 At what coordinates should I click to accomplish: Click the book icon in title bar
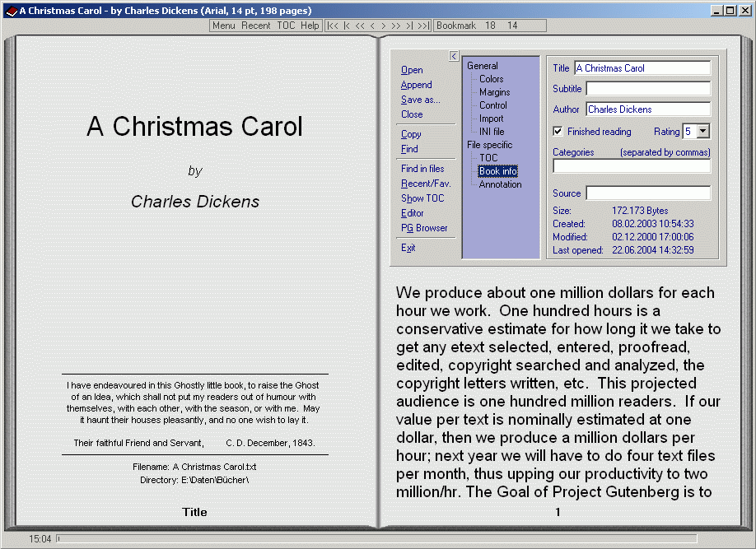click(x=12, y=11)
